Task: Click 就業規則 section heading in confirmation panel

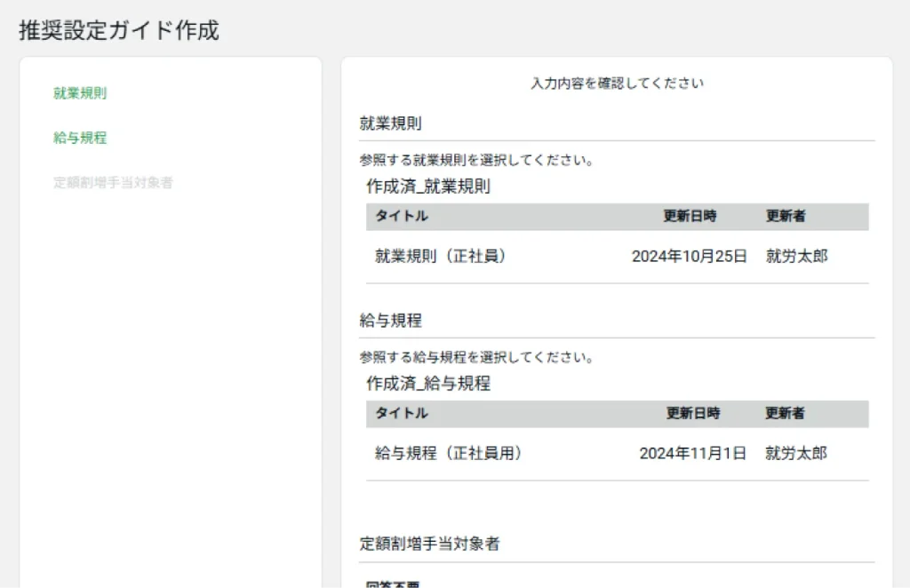Action: tap(390, 123)
